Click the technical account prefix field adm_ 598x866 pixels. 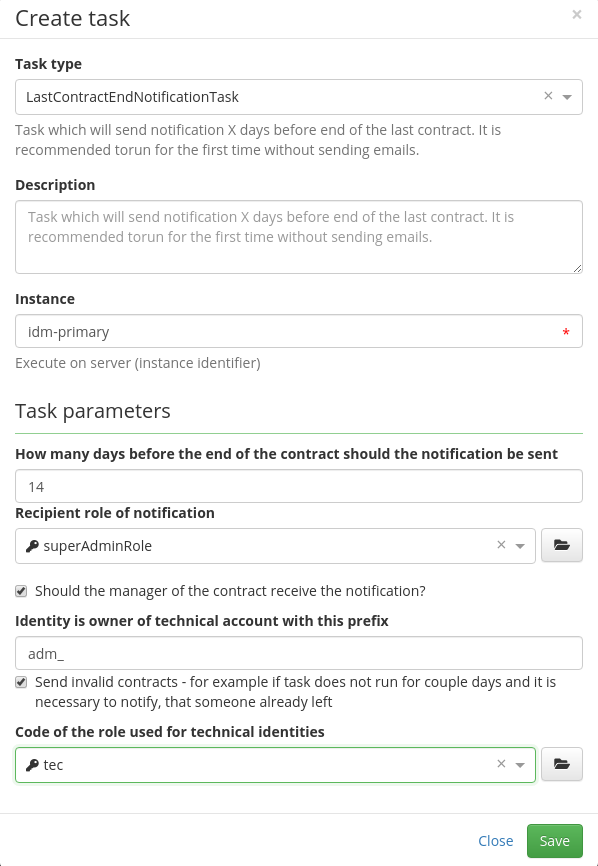299,653
